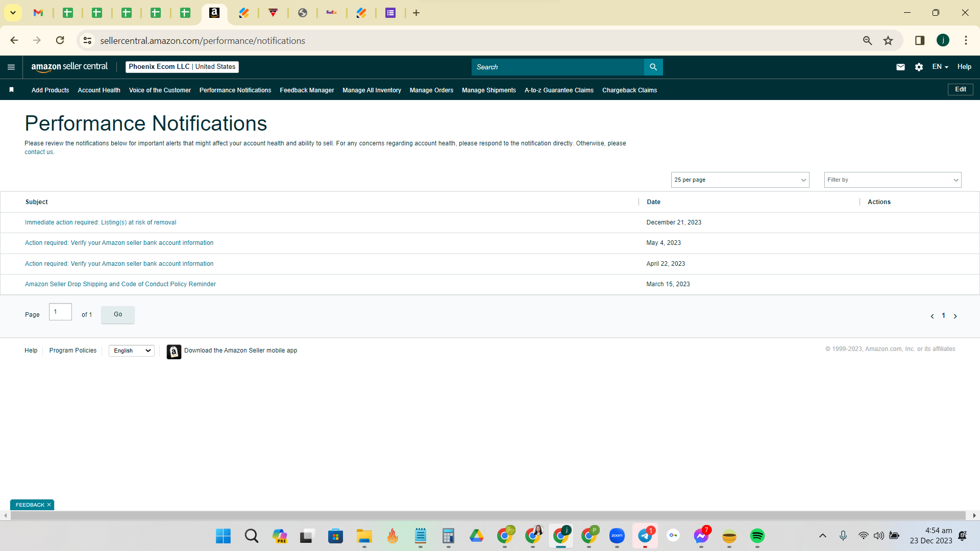This screenshot has height=551, width=980.
Task: Click the browser address bar URL
Action: tap(203, 41)
